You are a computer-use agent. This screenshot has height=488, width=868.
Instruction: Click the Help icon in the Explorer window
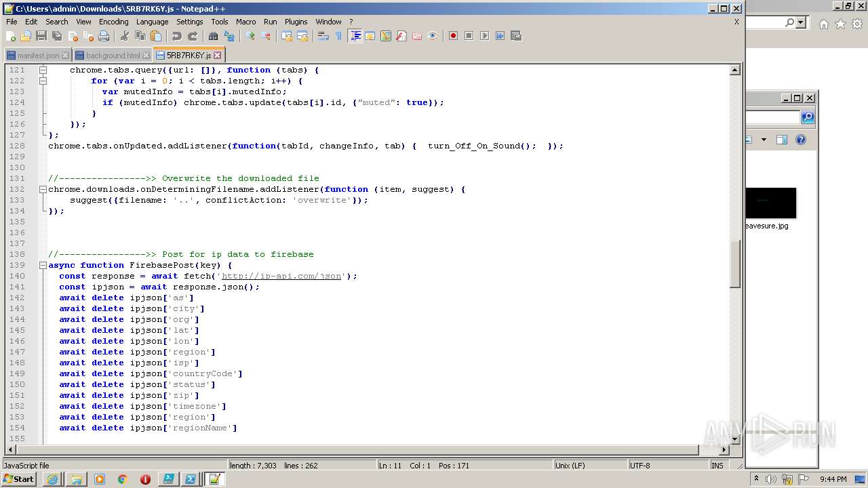point(800,140)
